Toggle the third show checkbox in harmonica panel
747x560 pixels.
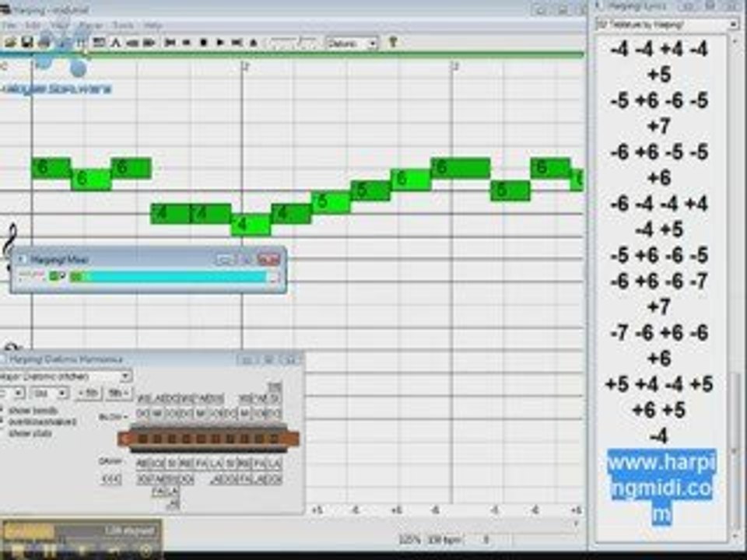pos(2,433)
